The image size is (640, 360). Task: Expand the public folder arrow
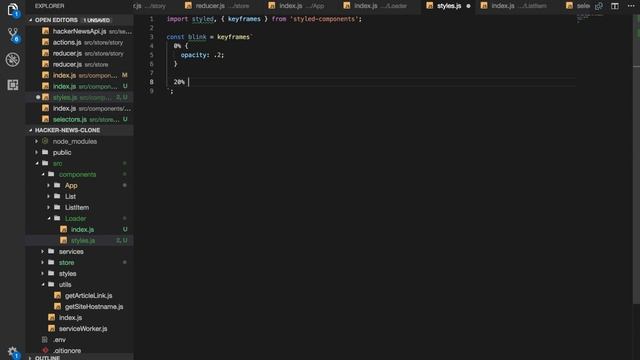coord(37,152)
